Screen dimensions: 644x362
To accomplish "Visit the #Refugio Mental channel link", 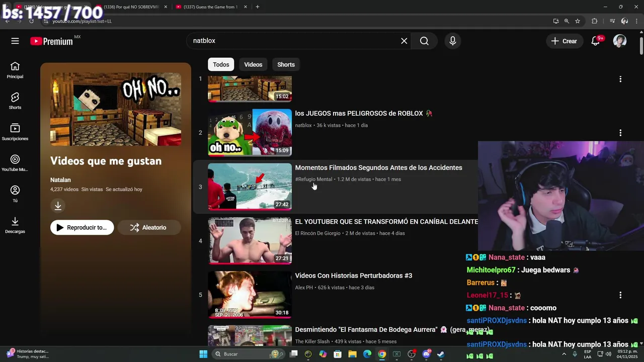I will click(x=313, y=179).
